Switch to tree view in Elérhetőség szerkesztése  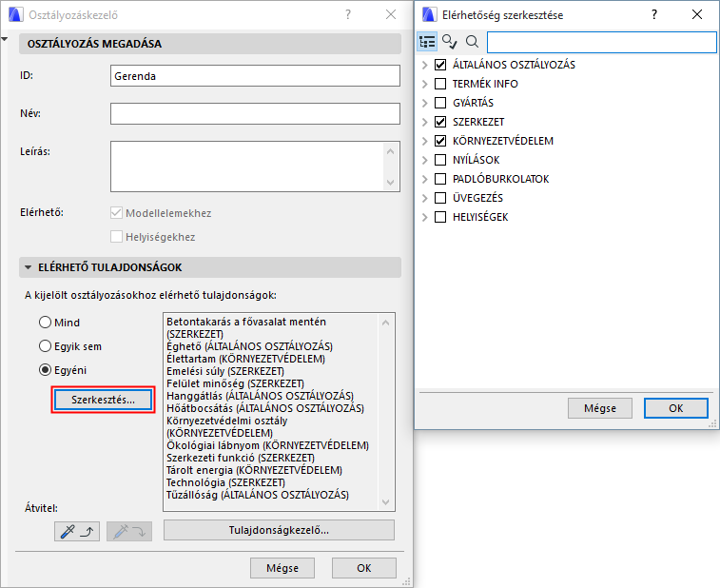click(x=427, y=42)
